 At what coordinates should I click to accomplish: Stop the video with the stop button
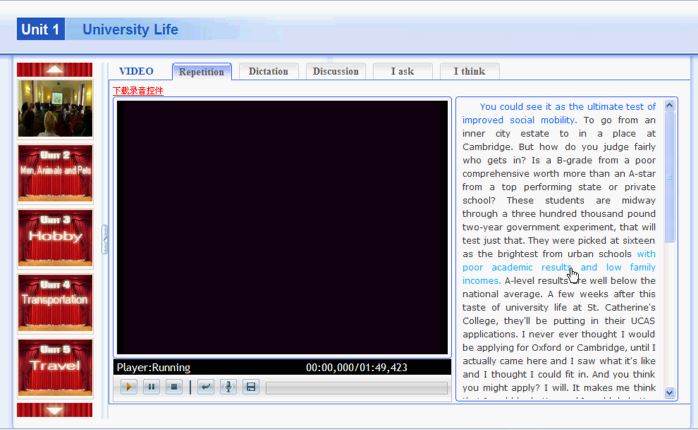(174, 387)
